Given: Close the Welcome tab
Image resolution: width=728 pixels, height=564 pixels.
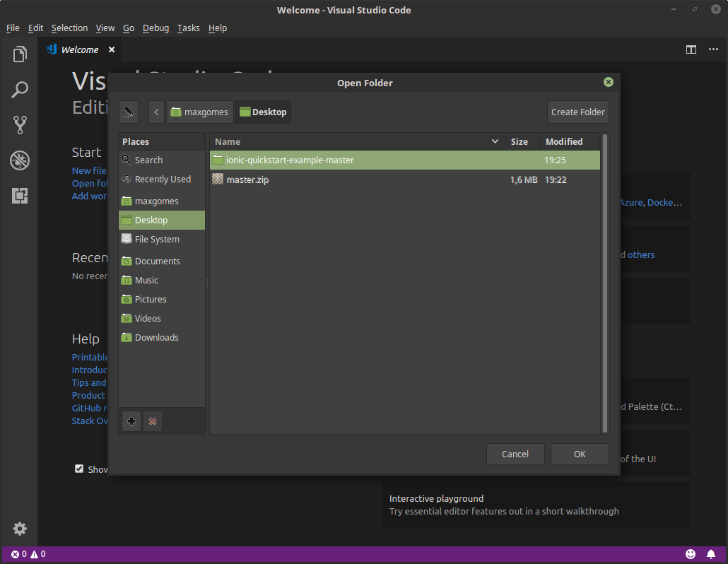Looking at the screenshot, I should 112,49.
